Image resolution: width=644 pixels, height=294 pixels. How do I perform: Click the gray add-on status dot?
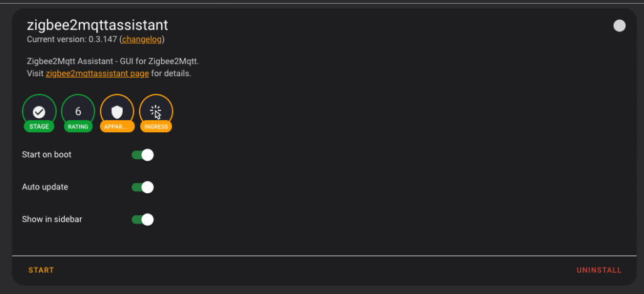point(619,26)
